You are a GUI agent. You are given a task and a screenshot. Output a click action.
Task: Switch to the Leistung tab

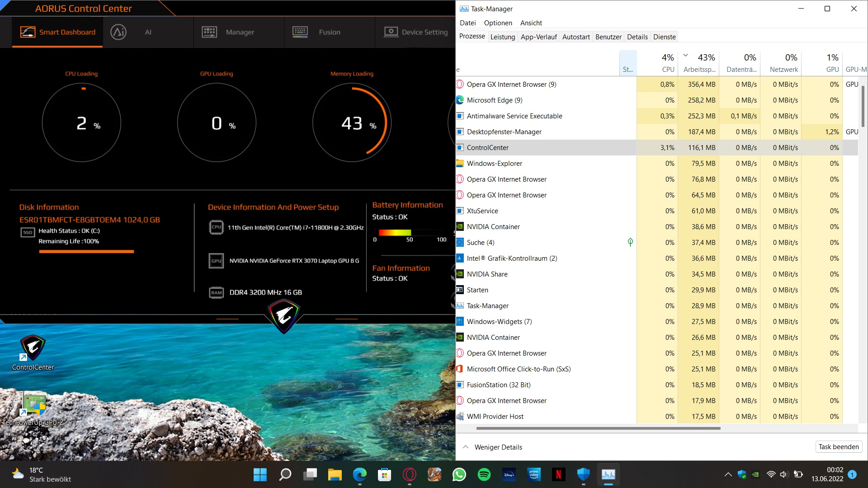(x=503, y=37)
